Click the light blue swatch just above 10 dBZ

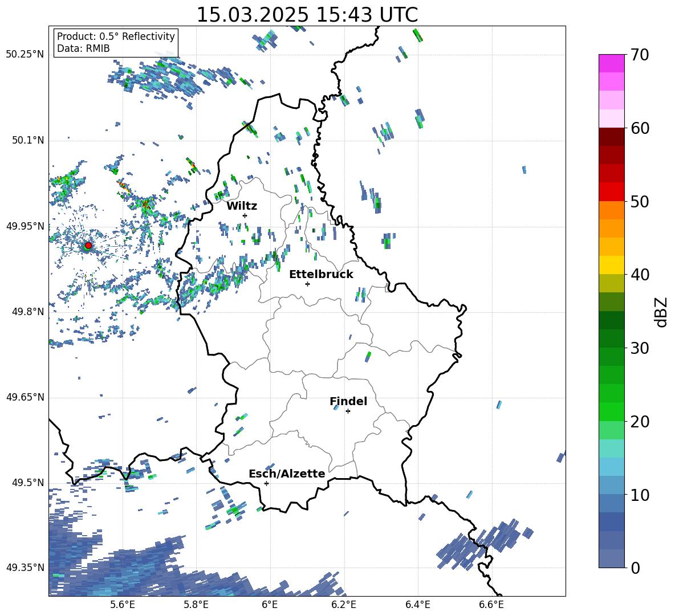coord(611,485)
